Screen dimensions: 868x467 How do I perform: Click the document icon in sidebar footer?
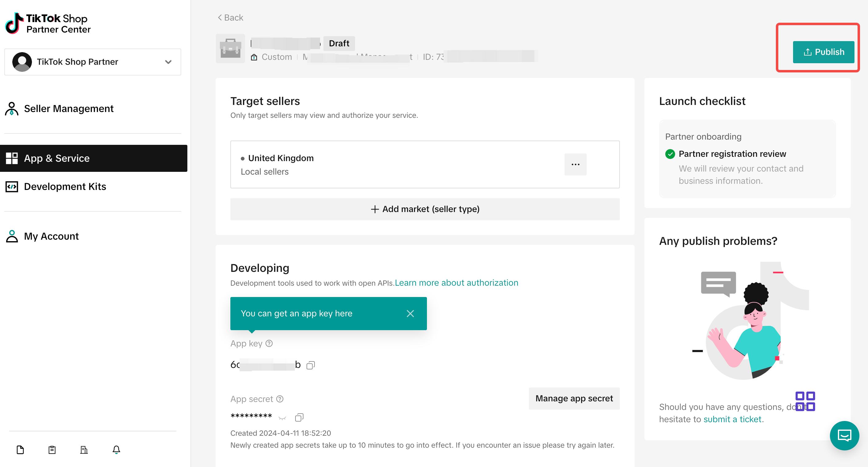(20, 450)
